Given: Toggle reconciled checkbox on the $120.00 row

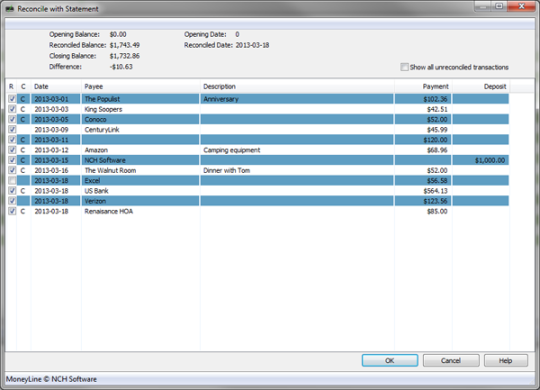Looking at the screenshot, I should pyautogui.click(x=12, y=140).
